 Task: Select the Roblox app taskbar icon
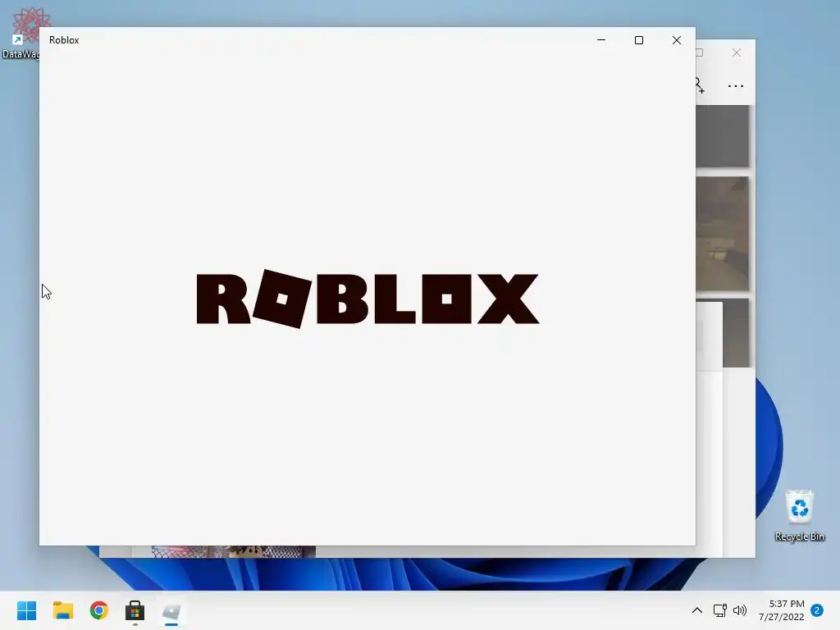171,610
